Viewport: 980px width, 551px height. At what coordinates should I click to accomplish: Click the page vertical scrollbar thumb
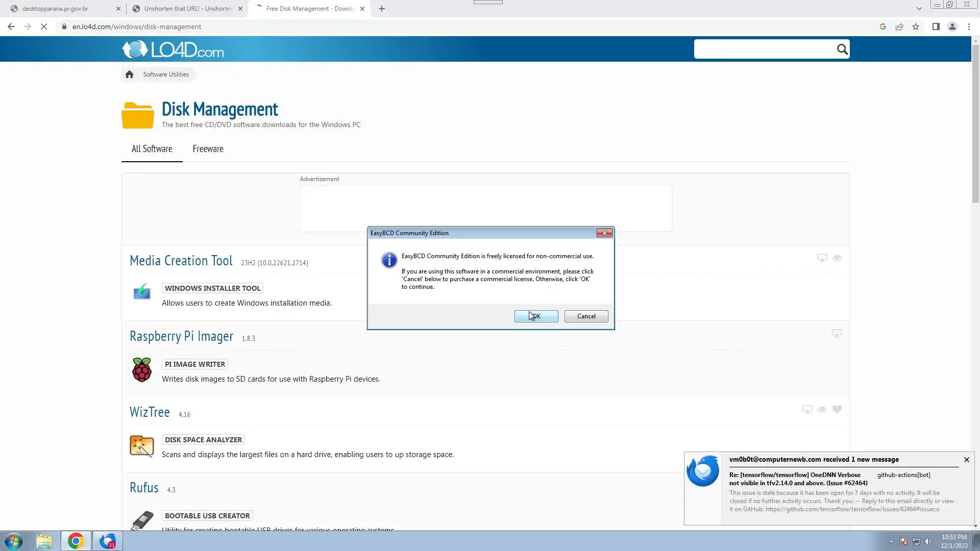pyautogui.click(x=975, y=122)
